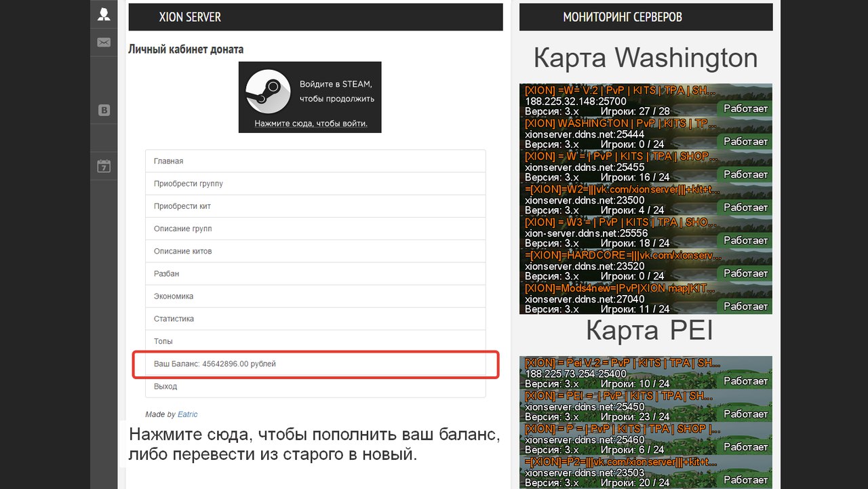
Task: Click 'Нажмите сюда, чтобы войти' Steam link
Action: point(311,123)
